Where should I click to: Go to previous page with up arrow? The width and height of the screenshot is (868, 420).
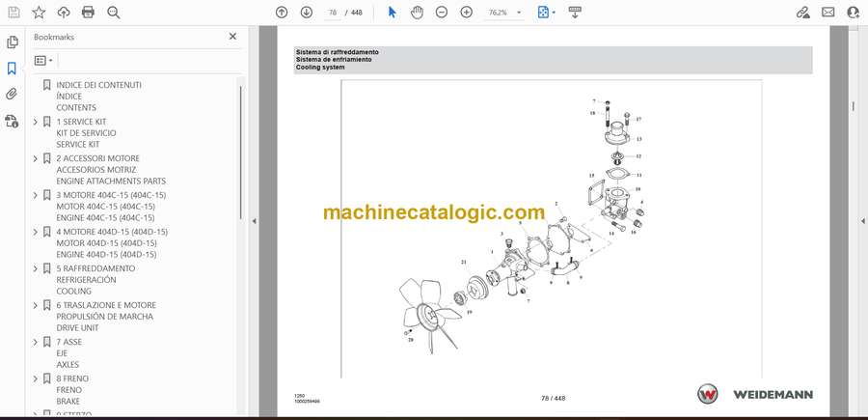click(x=282, y=13)
